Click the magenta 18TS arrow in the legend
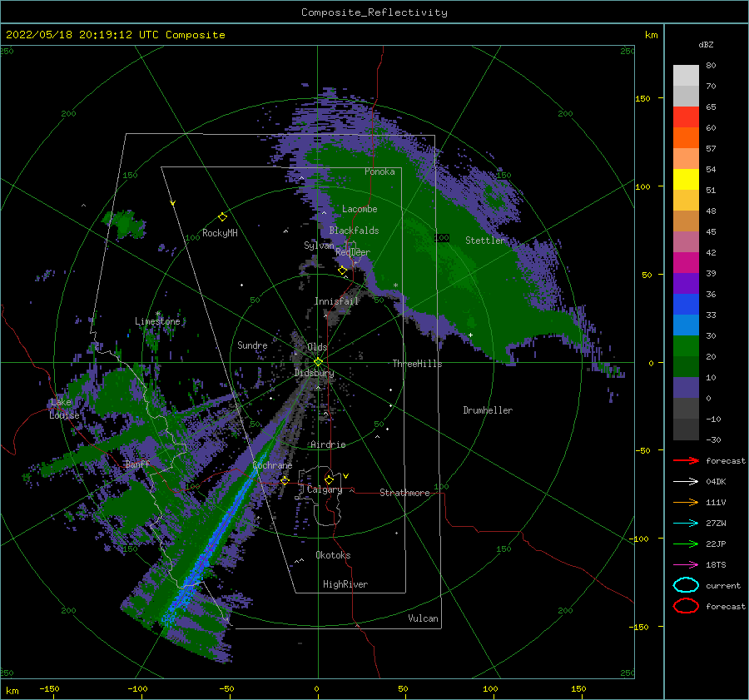Screen dimensions: 749x700 [686, 565]
